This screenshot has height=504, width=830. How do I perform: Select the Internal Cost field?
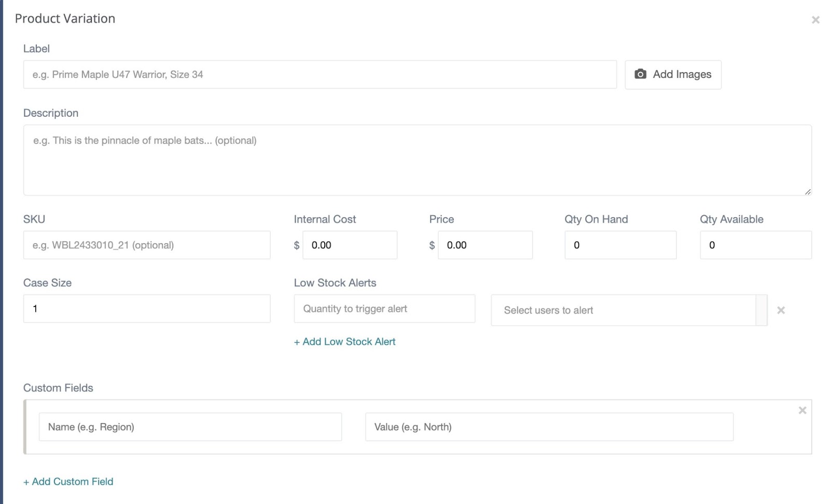tap(350, 245)
